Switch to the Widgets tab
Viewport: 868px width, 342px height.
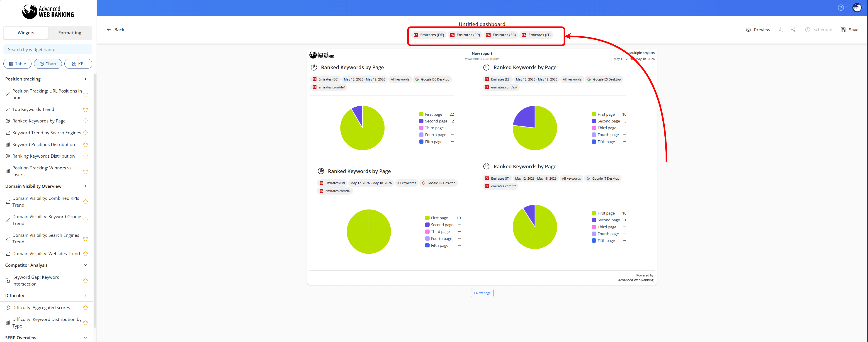click(x=26, y=33)
